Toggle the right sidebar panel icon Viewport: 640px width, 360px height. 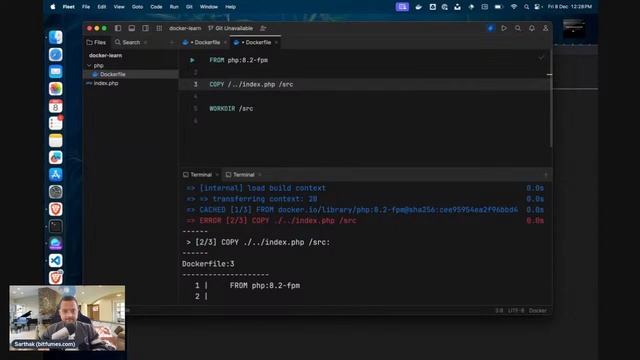pos(145,28)
